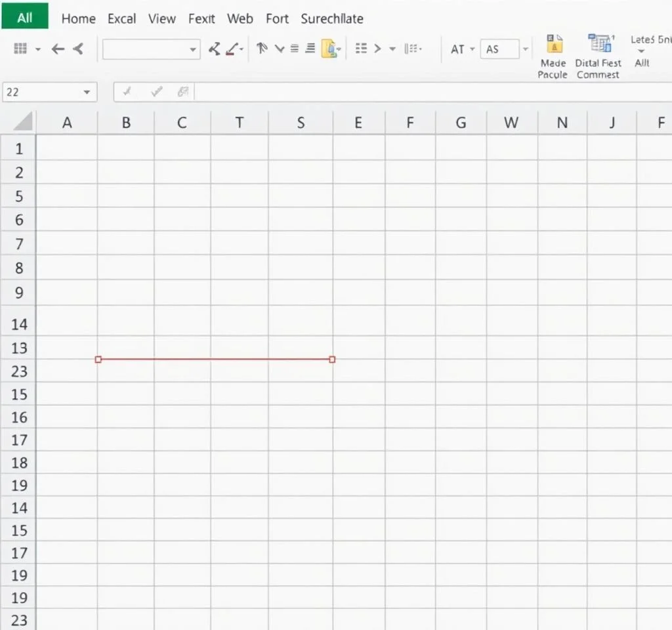This screenshot has width=672, height=630.
Task: Open the empty font combo box dropdown
Action: tap(193, 49)
